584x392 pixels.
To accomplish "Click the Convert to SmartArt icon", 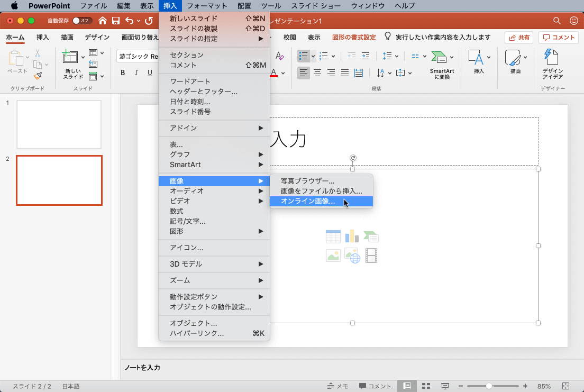I will (439, 57).
